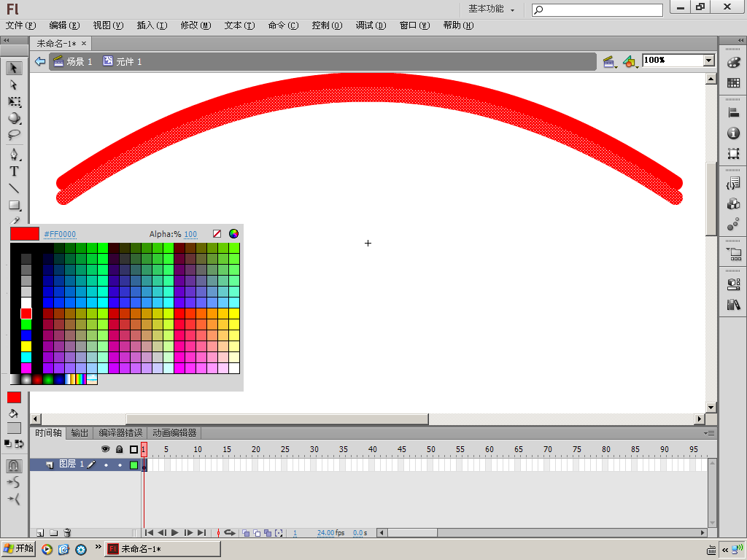Go back with breadcrumb arrow
747x560 pixels.
coord(40,61)
